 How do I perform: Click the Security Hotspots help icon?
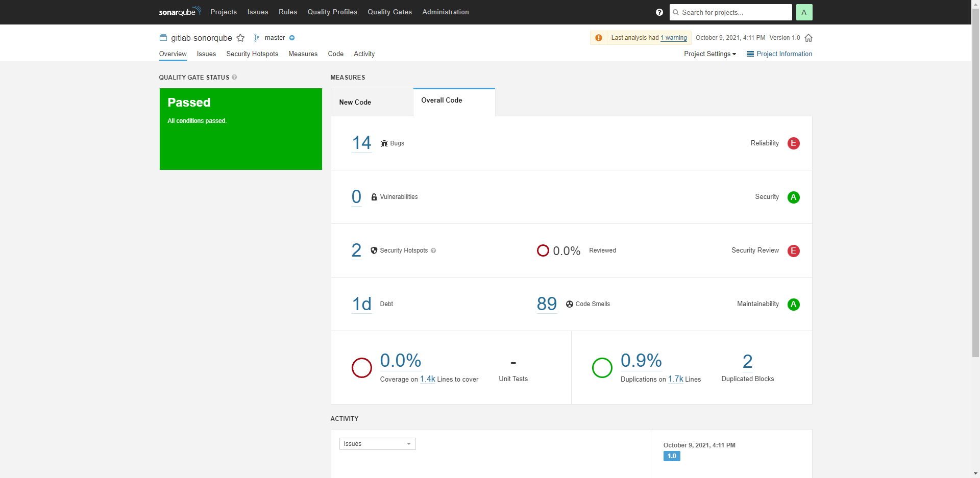pyautogui.click(x=433, y=250)
